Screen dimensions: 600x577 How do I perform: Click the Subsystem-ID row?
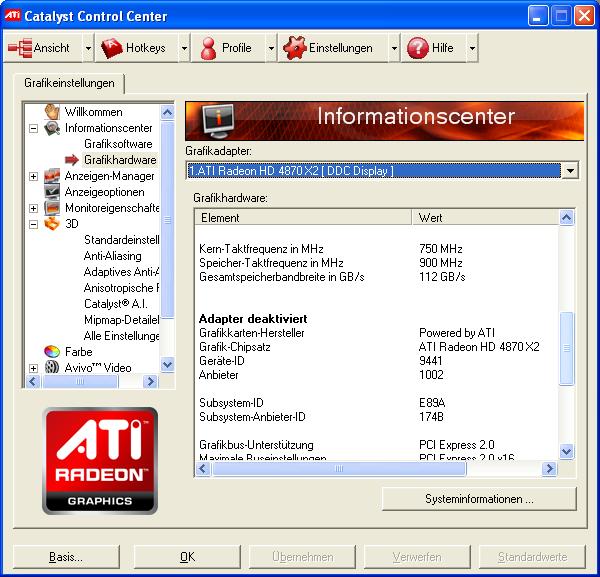(x=377, y=403)
